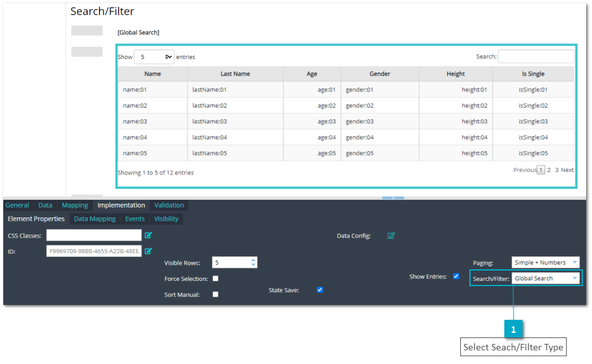
Task: Collapse panel using the blue splitter handle
Action: coord(393,198)
